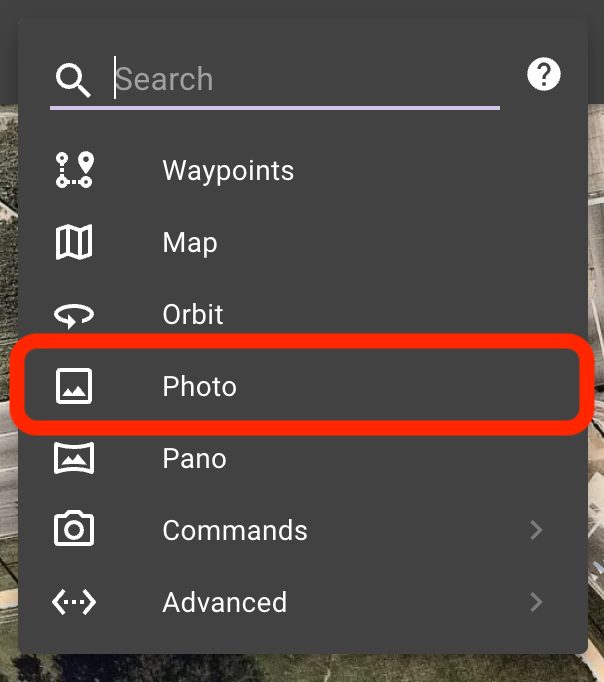This screenshot has width=604, height=682.
Task: Open help via question mark icon
Action: coord(544,74)
